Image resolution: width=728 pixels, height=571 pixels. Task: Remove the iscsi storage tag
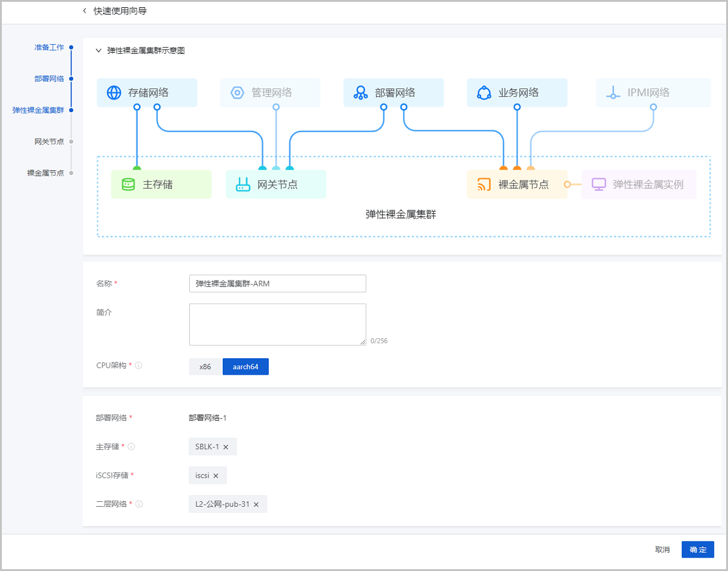pyautogui.click(x=216, y=476)
